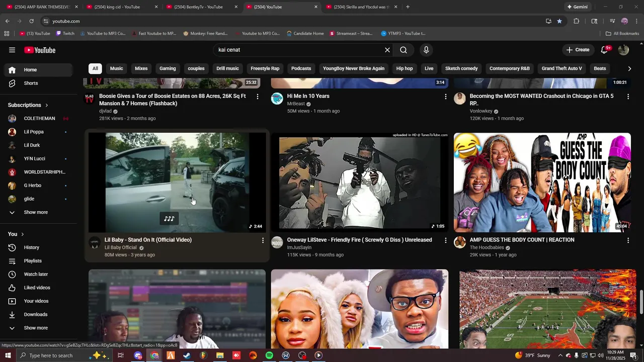Open The Hoodbabies channel link
Image resolution: width=644 pixels, height=362 pixels.
487,248
